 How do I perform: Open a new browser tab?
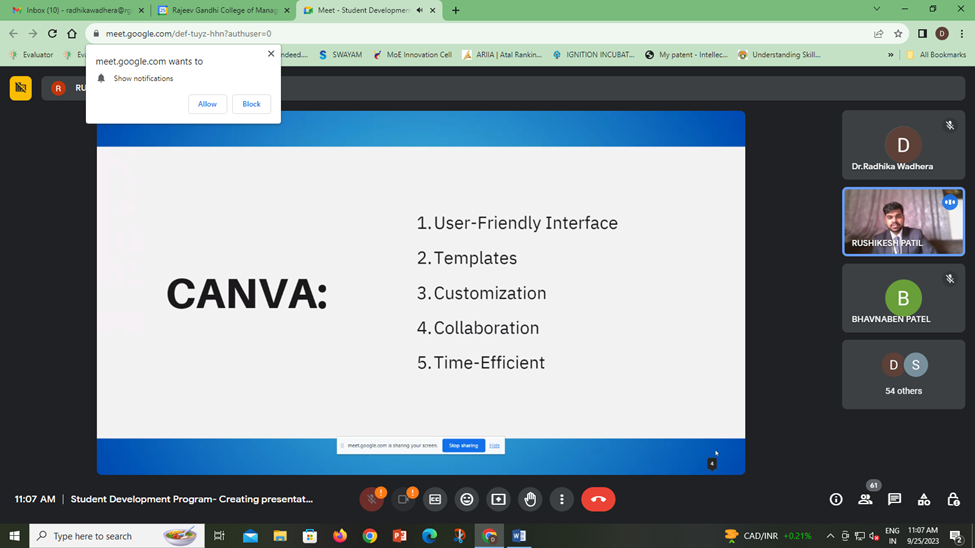click(x=456, y=10)
